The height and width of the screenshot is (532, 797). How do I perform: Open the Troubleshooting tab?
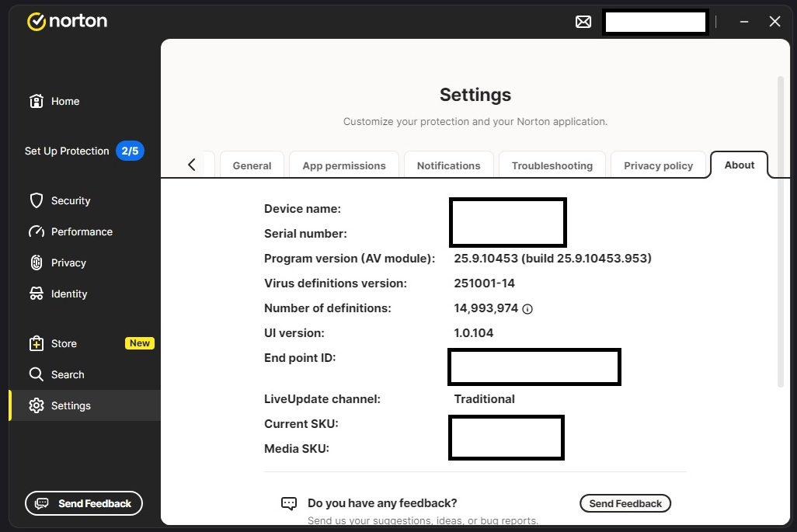pyautogui.click(x=552, y=165)
